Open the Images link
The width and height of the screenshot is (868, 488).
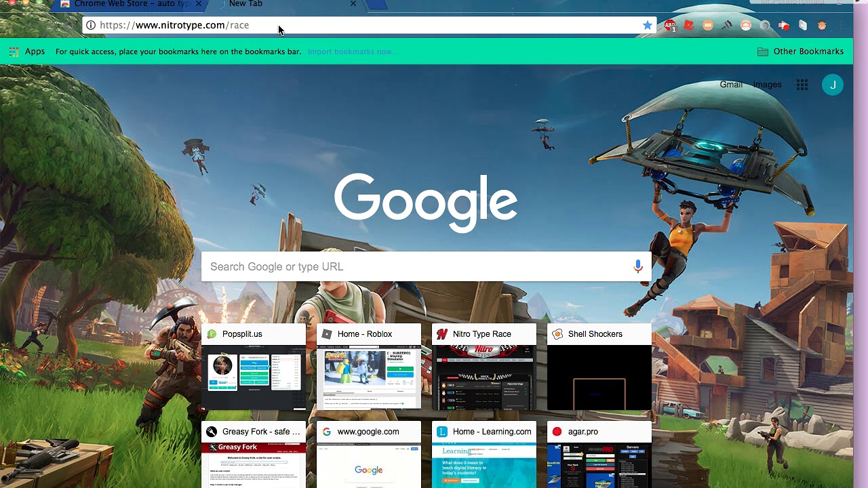click(768, 85)
